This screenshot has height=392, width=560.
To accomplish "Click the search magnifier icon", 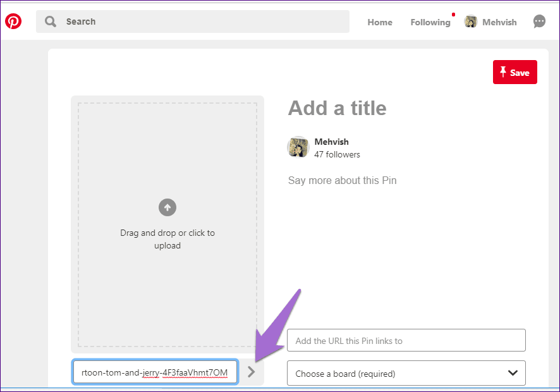I will (51, 21).
